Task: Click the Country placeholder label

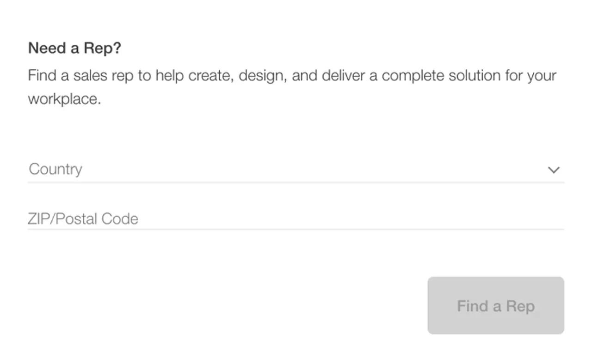Action: [55, 169]
